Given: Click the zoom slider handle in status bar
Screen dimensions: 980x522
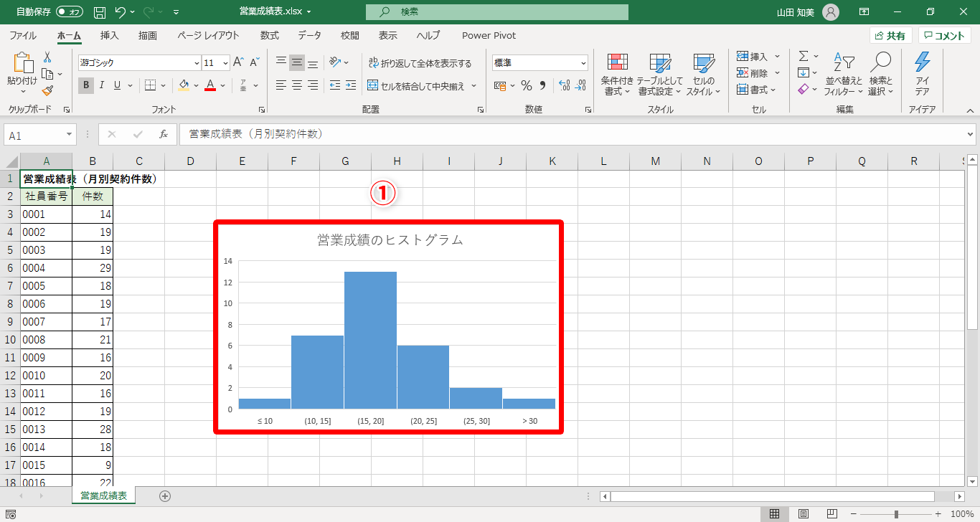Looking at the screenshot, I should [896, 514].
